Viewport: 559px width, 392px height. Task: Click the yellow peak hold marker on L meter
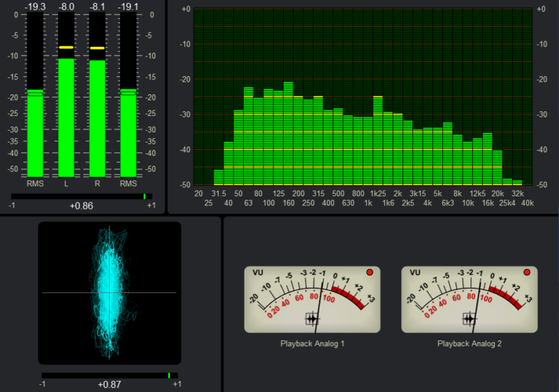coord(66,47)
